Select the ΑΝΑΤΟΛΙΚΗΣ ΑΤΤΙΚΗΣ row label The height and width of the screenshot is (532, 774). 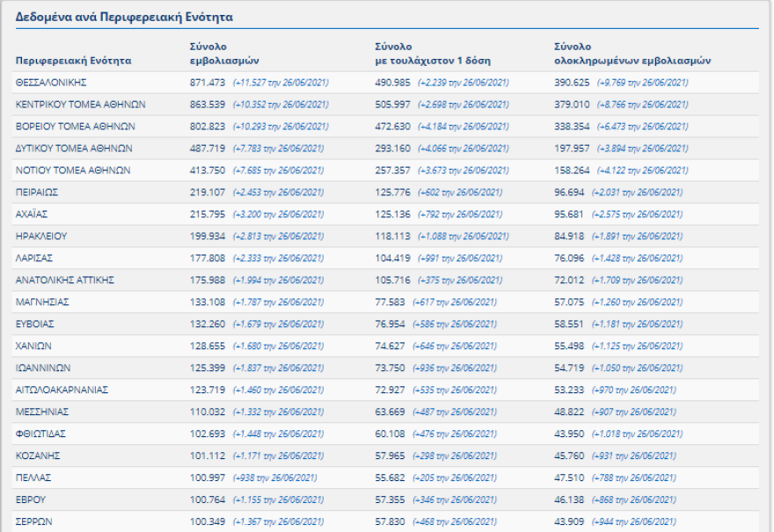click(65, 281)
